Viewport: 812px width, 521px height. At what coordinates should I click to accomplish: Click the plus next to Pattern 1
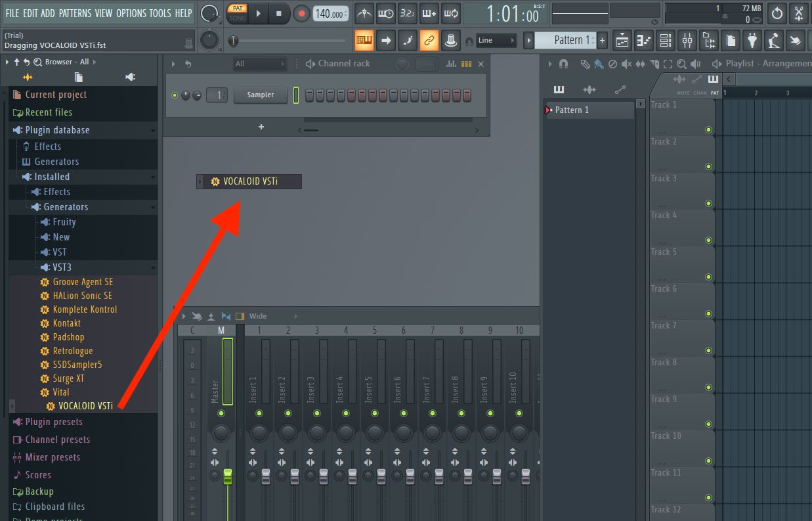click(603, 40)
